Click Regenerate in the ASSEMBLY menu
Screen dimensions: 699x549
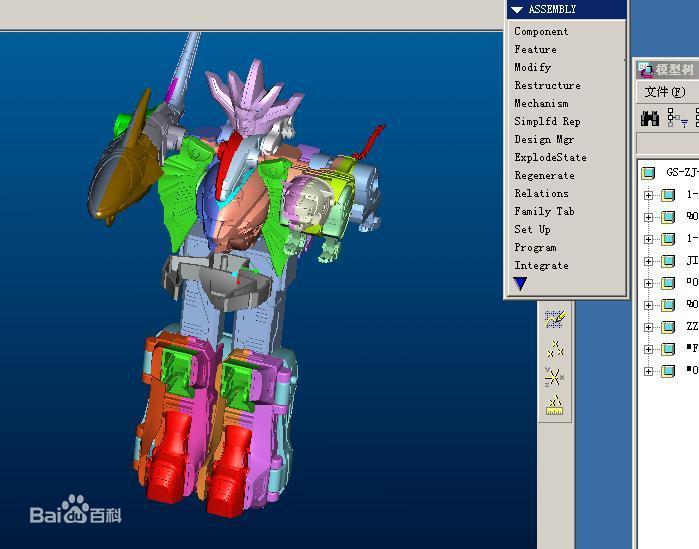[544, 176]
